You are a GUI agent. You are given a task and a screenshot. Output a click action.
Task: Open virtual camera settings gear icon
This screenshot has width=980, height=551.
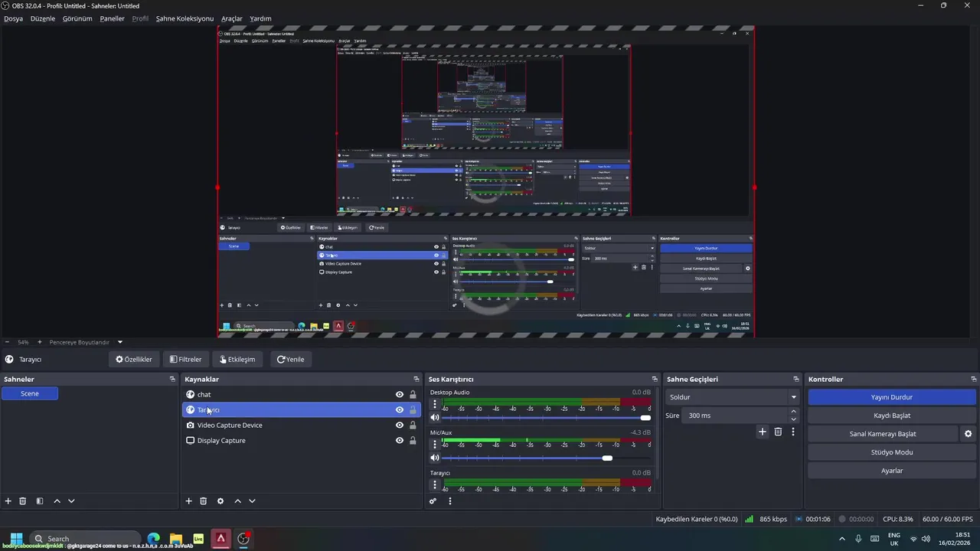pos(969,434)
